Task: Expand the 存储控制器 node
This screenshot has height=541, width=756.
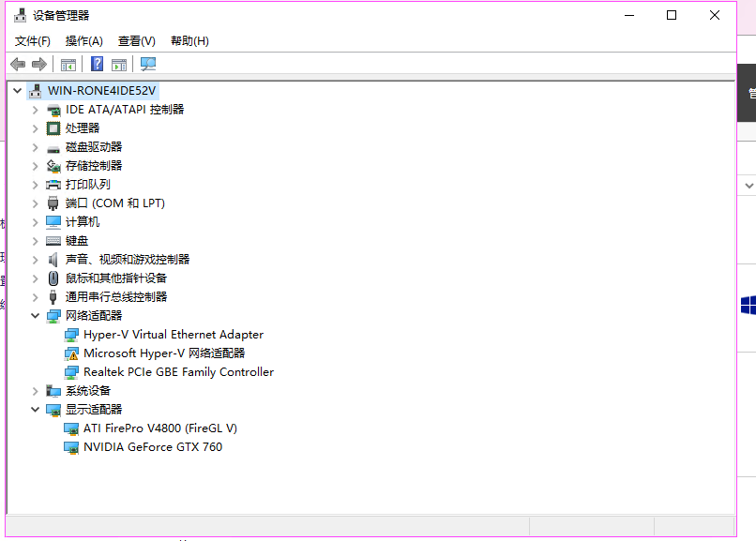Action: click(x=36, y=166)
